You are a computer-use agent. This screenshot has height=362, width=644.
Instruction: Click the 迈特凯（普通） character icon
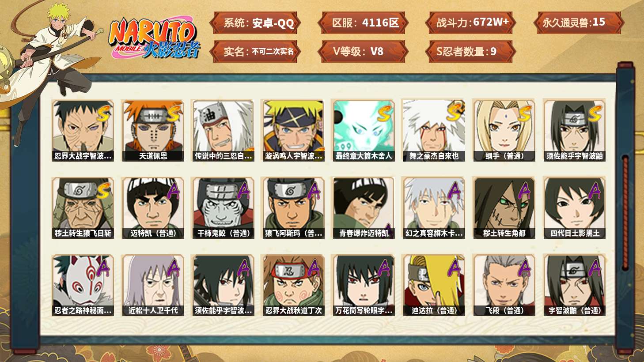pos(153,208)
